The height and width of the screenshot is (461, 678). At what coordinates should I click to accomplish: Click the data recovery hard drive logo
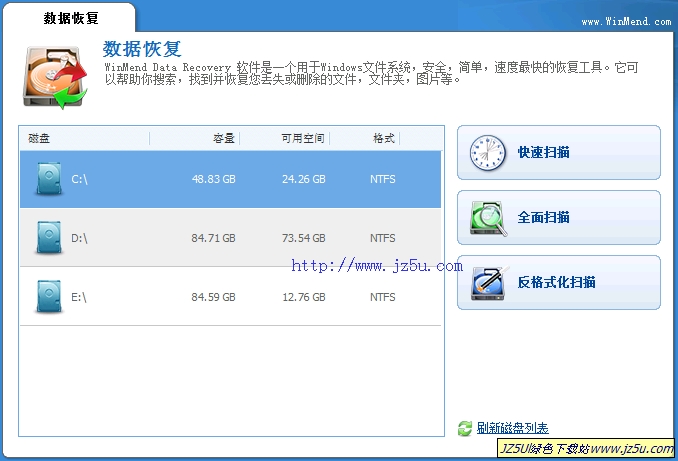tap(55, 77)
